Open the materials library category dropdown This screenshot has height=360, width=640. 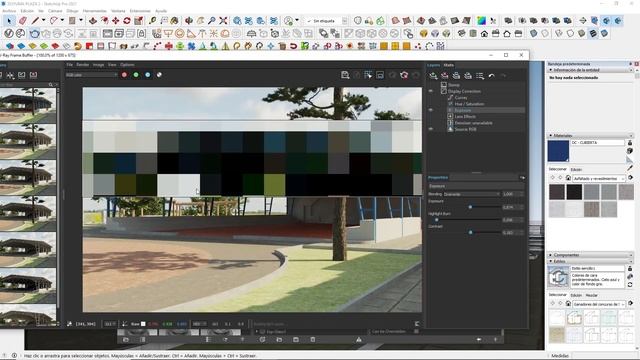[x=599, y=179]
